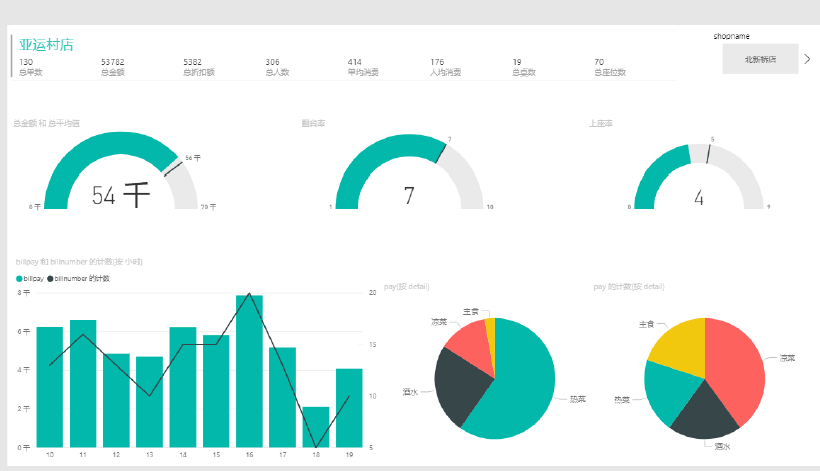Screen dimensions: 820x471
Task: Click the 亚运村店 title
Action: pos(47,45)
